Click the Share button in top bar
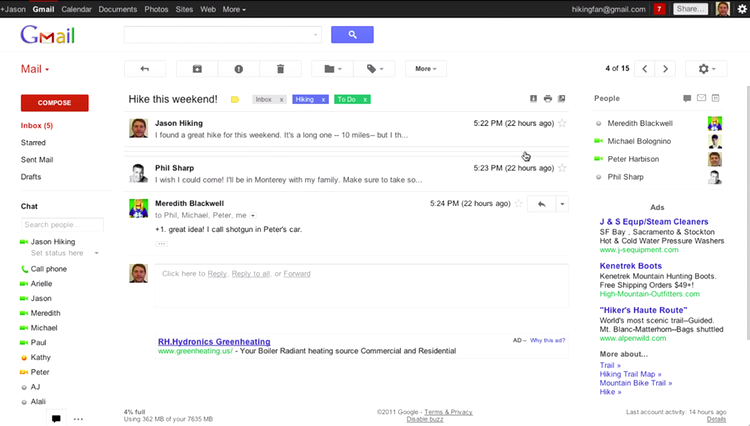This screenshot has width=750, height=426. coord(690,9)
